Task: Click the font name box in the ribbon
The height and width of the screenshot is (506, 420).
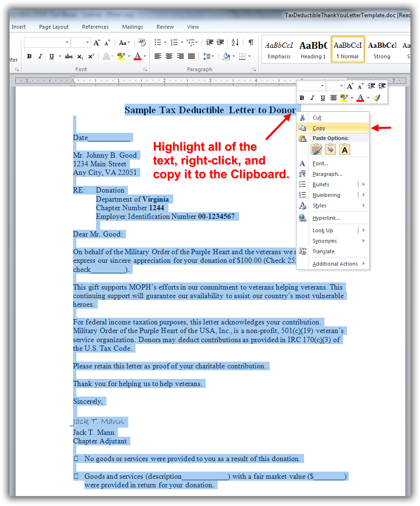Action: coord(47,43)
